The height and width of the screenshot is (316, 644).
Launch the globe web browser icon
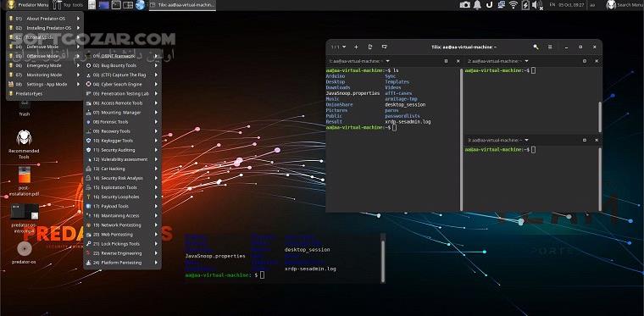[140, 5]
